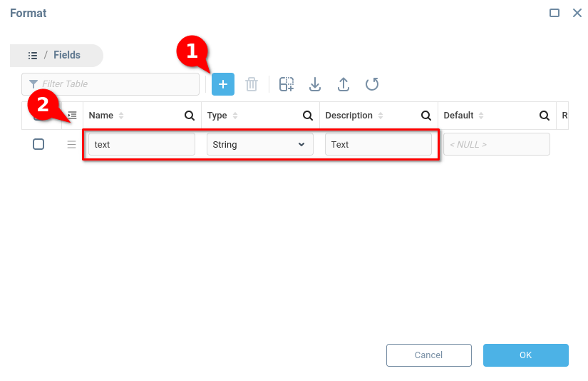Click the add empty rows icon
Viewport: 588px width, 381px height.
[287, 84]
